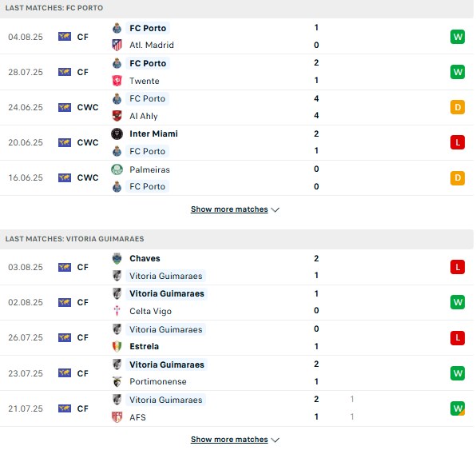476x450 pixels.
Task: Click the Twente club logo
Action: pyautogui.click(x=117, y=81)
